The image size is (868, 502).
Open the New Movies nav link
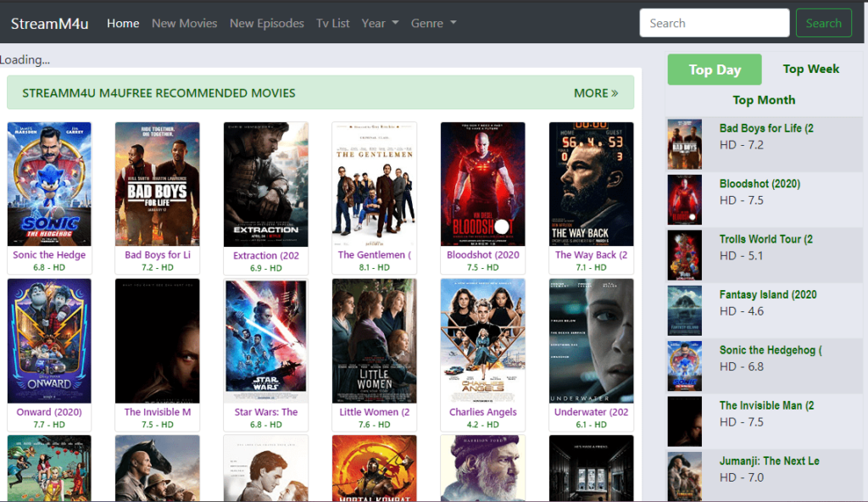(184, 23)
